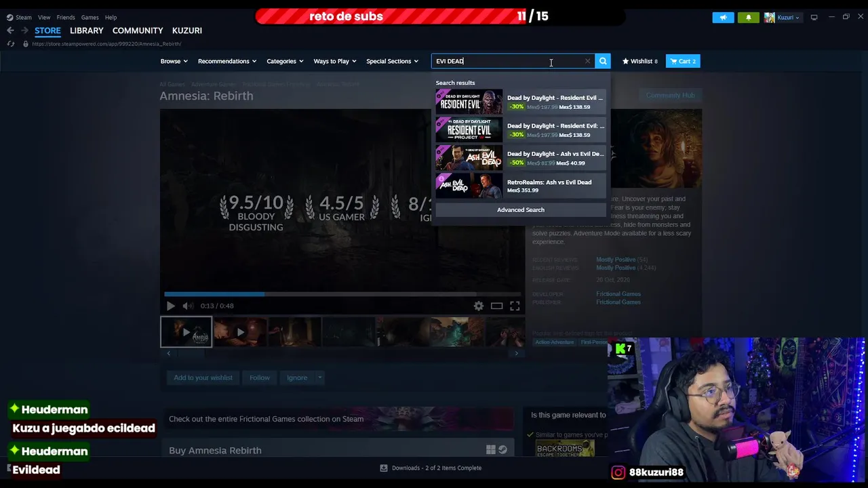
Task: Mute the trailer volume icon
Action: [x=188, y=306]
